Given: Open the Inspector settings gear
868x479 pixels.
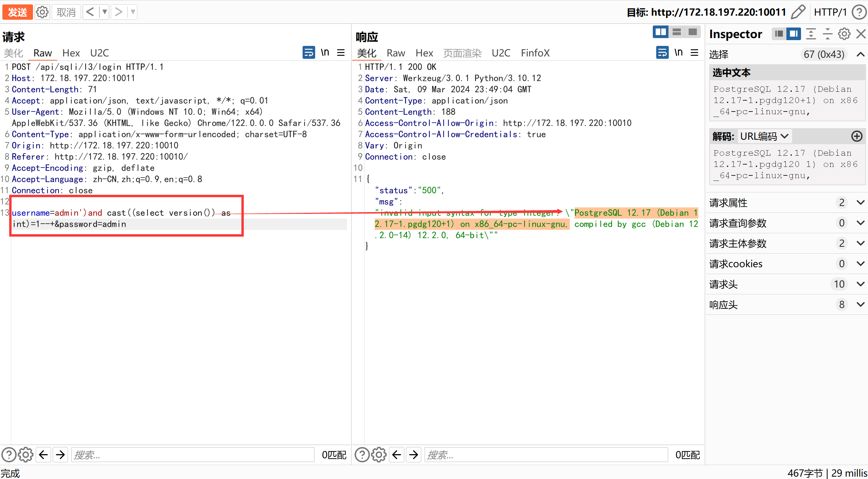Looking at the screenshot, I should pyautogui.click(x=844, y=34).
